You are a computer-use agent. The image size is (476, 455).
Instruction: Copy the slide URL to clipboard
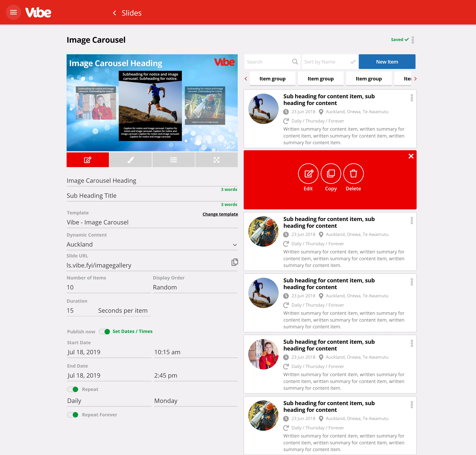pos(235,262)
